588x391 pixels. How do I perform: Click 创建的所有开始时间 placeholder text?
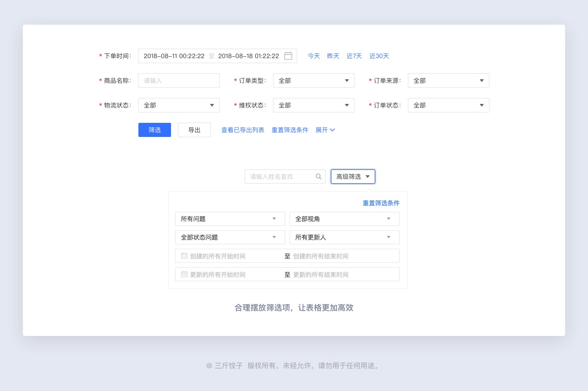pyautogui.click(x=218, y=256)
